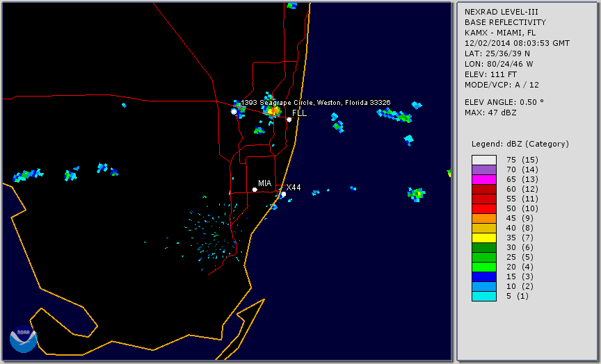Screen dimensions: 601x364
Task: Select the 5 dBZ cyan legend swatch
Action: [484, 296]
